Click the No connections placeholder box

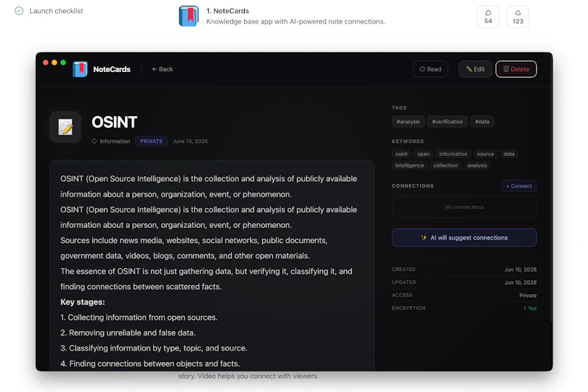point(464,207)
